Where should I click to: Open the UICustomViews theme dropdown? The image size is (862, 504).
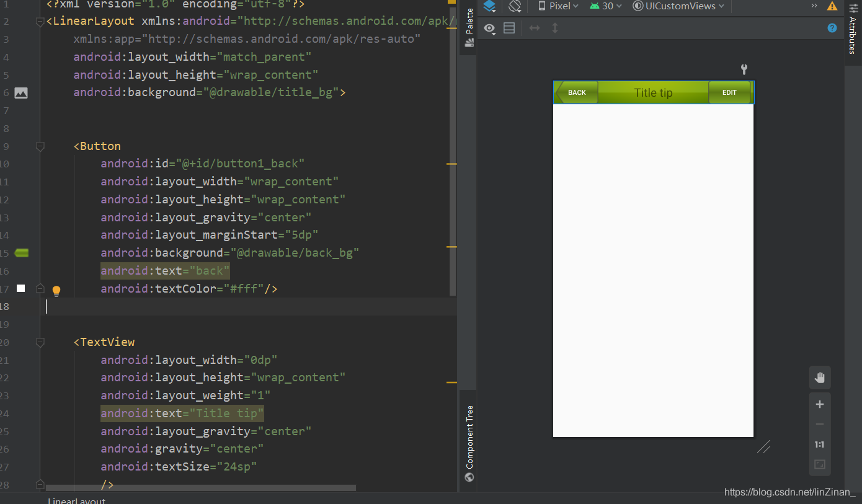[678, 6]
